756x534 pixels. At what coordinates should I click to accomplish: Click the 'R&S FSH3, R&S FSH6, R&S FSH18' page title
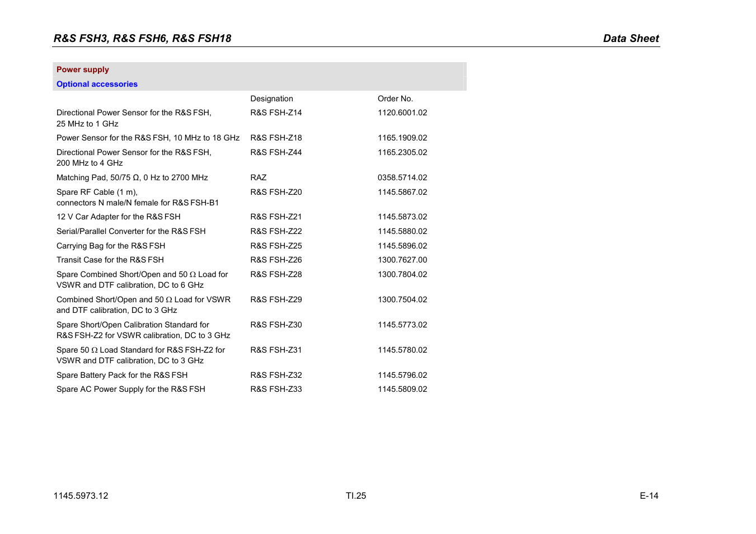pos(143,39)
